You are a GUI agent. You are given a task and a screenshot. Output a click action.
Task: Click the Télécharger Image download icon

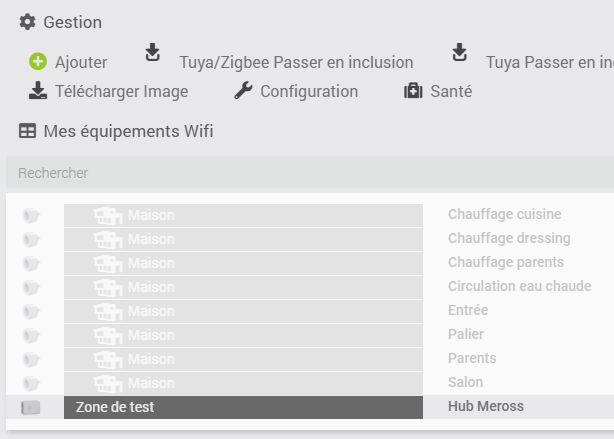tap(38, 90)
